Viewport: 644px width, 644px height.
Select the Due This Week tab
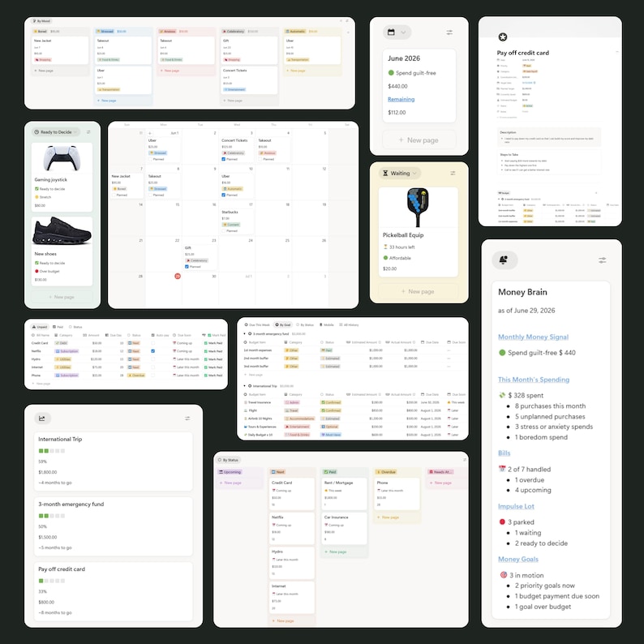click(x=257, y=325)
